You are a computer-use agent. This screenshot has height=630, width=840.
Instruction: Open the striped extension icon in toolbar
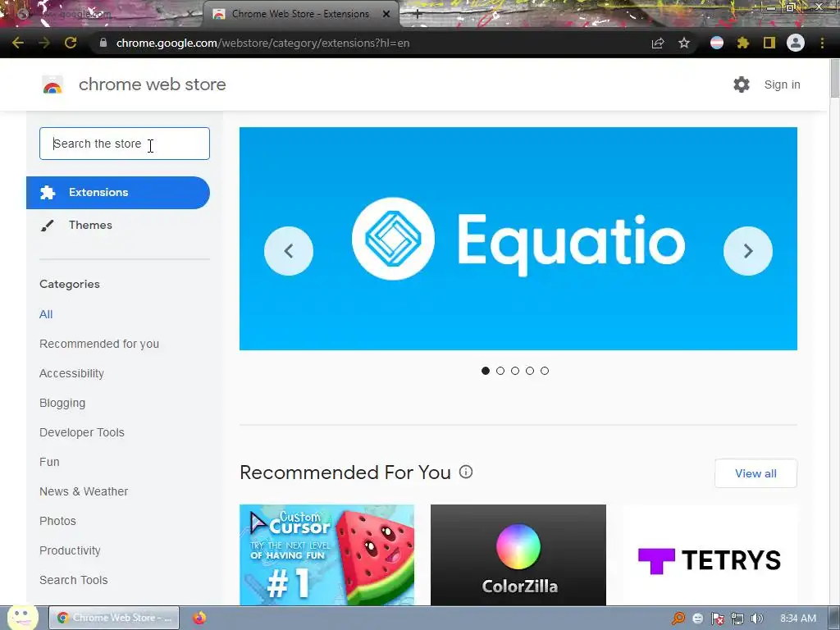pyautogui.click(x=717, y=43)
